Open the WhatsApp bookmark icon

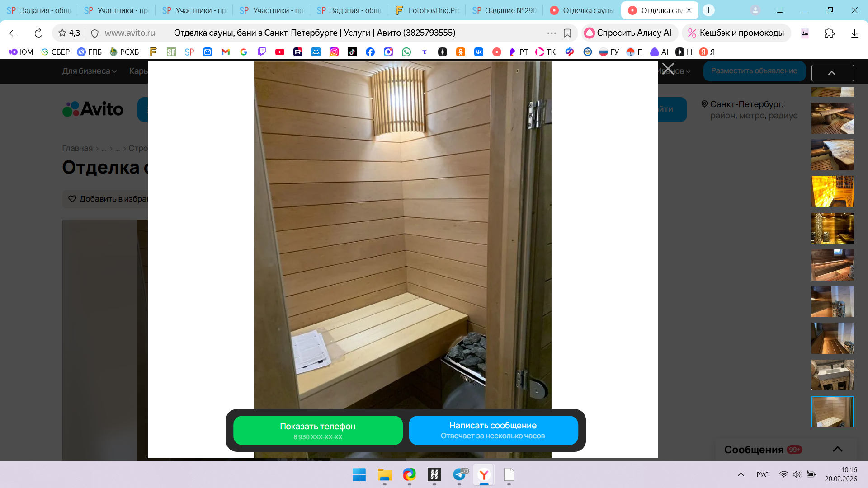tap(406, 52)
